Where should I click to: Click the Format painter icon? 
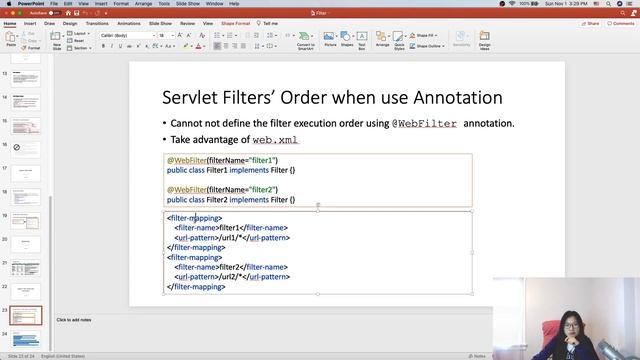pyautogui.click(x=31, y=48)
